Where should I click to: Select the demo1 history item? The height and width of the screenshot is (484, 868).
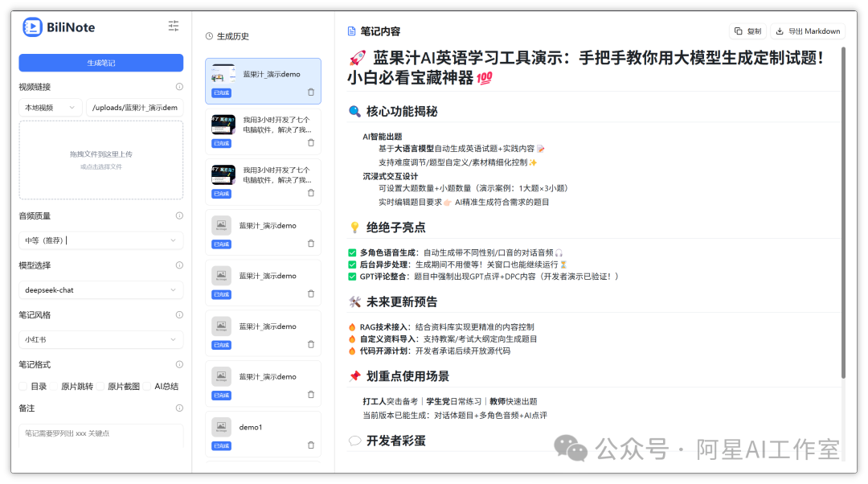263,433
